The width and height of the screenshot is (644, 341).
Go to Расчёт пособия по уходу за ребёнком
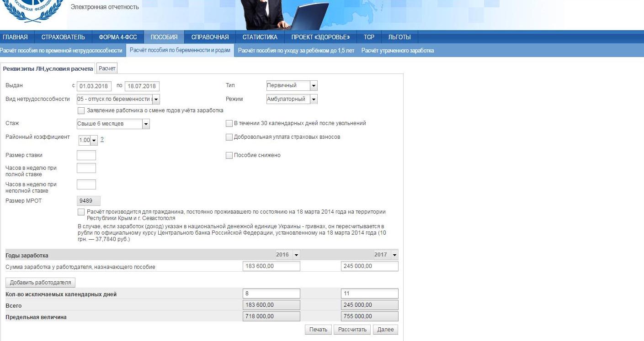(x=296, y=51)
